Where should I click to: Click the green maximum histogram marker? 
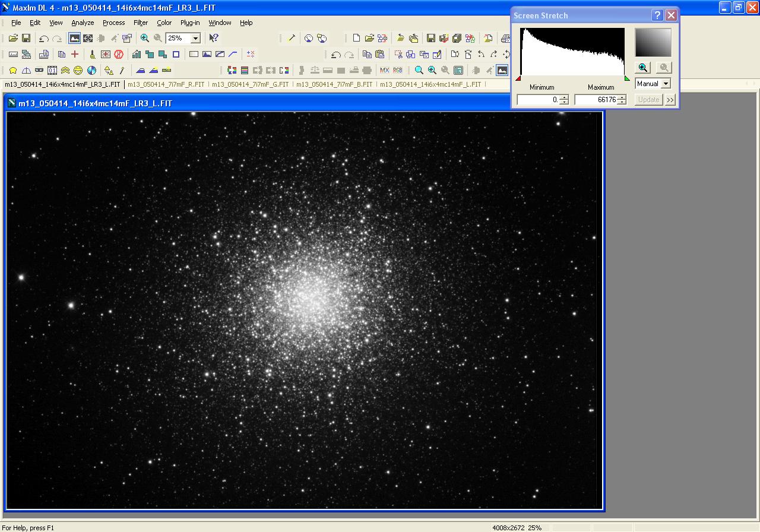(627, 78)
